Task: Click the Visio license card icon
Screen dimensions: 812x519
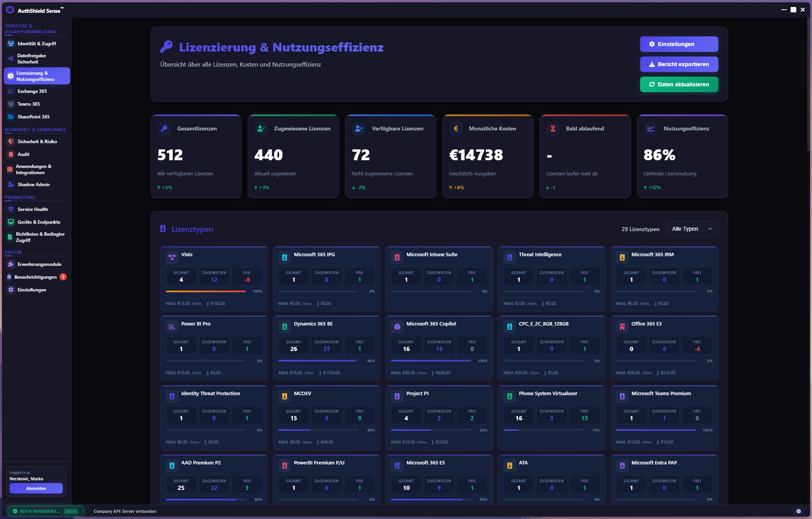Action: pos(172,257)
